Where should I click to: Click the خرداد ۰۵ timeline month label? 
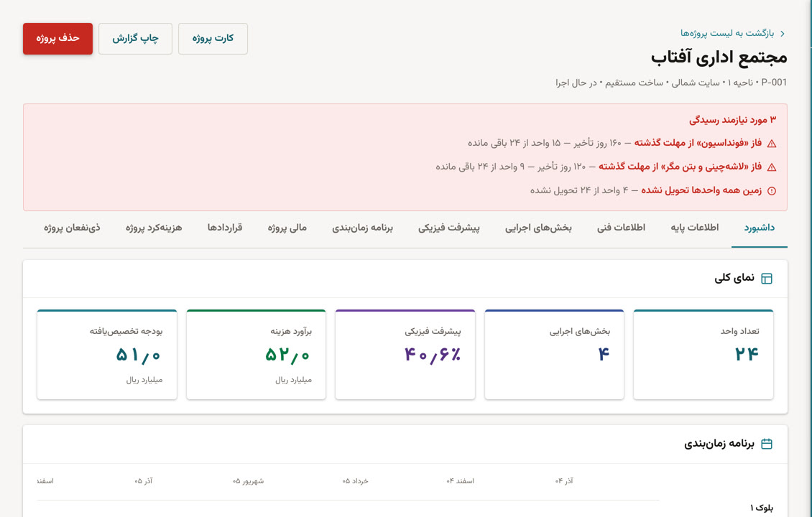tap(355, 481)
